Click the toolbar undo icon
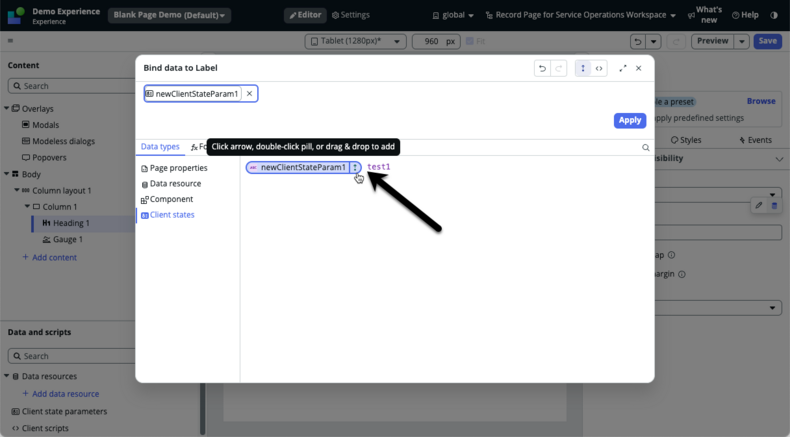Screen dimensions: 790x437 (x=638, y=41)
